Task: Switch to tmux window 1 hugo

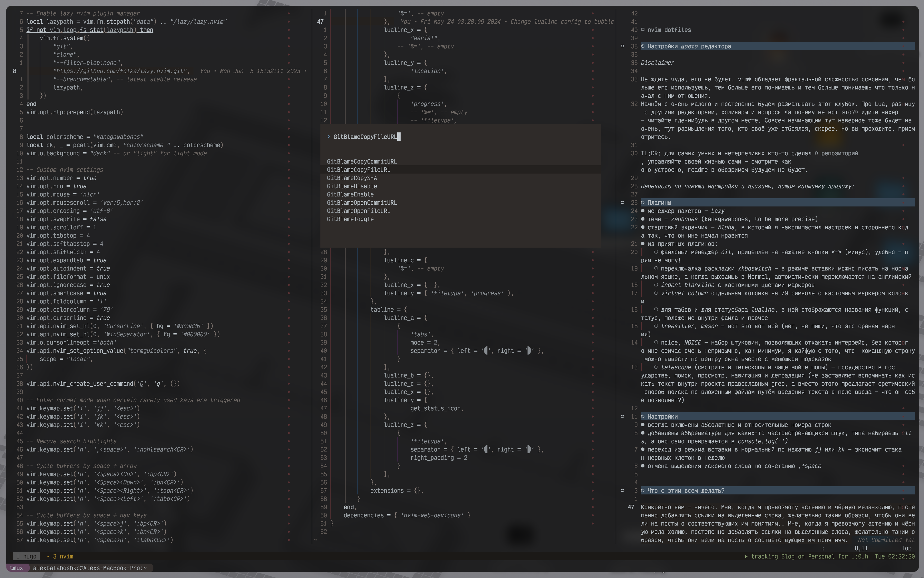Action: (26, 557)
